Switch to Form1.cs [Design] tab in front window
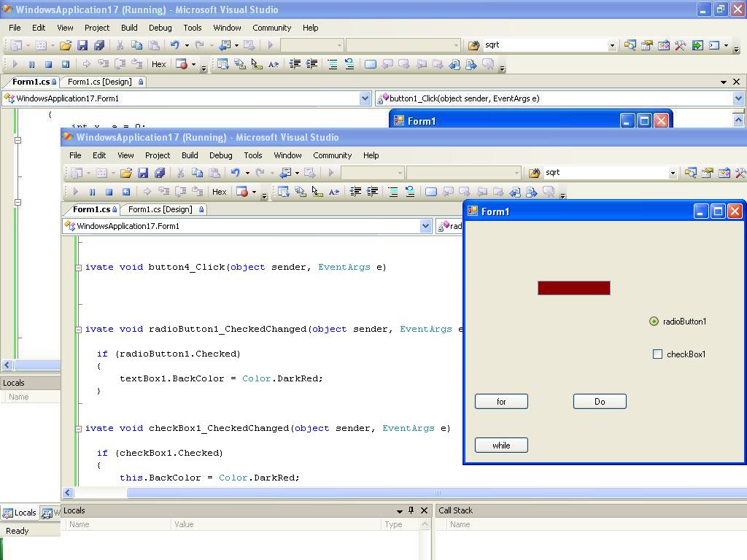This screenshot has height=560, width=747. click(x=165, y=209)
